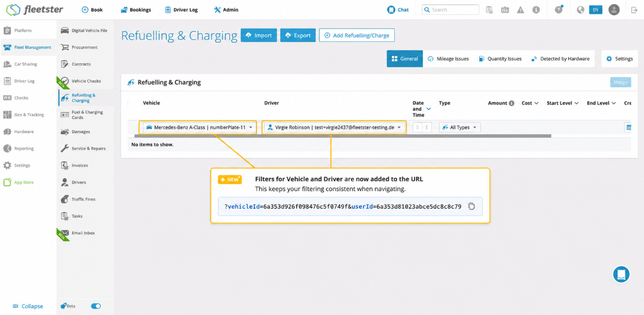This screenshot has width=644, height=315.
Task: Click the Amount info icon
Action: pos(512,103)
